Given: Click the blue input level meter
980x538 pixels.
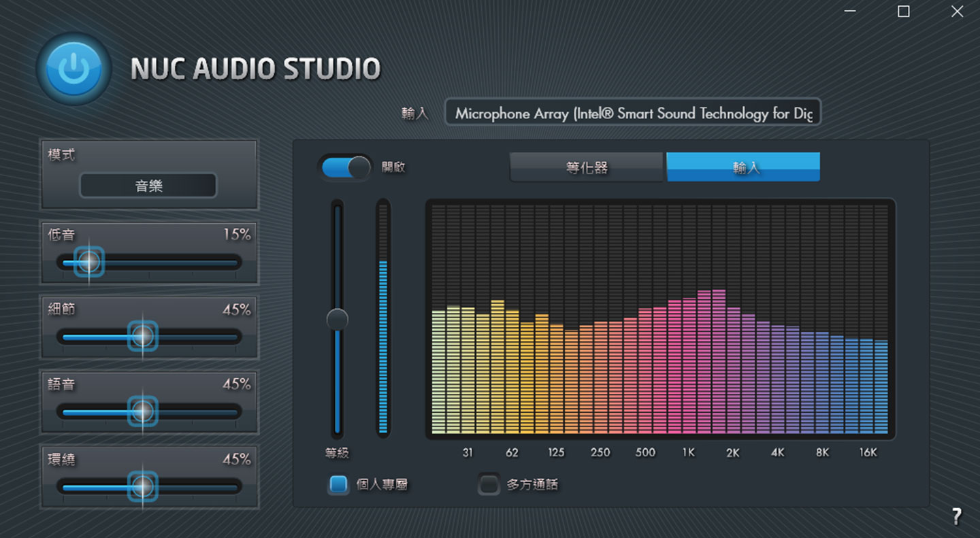Looking at the screenshot, I should click(x=383, y=347).
